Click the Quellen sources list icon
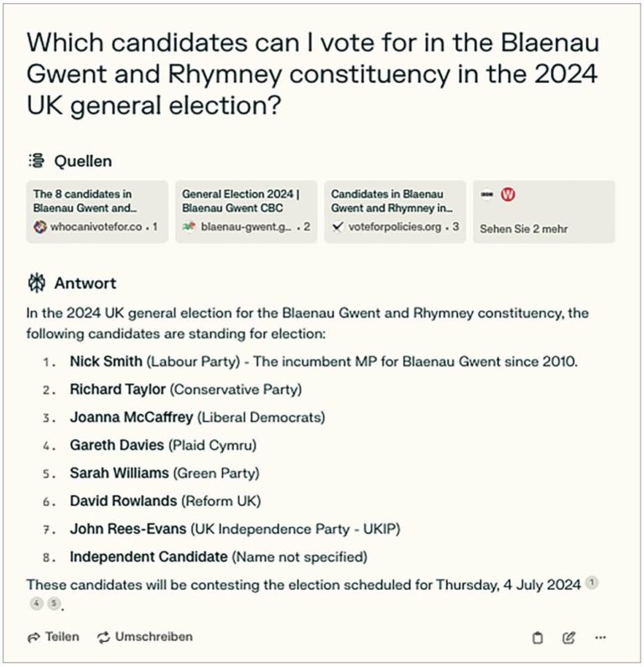Viewport: 644px width, 667px height. click(x=37, y=161)
